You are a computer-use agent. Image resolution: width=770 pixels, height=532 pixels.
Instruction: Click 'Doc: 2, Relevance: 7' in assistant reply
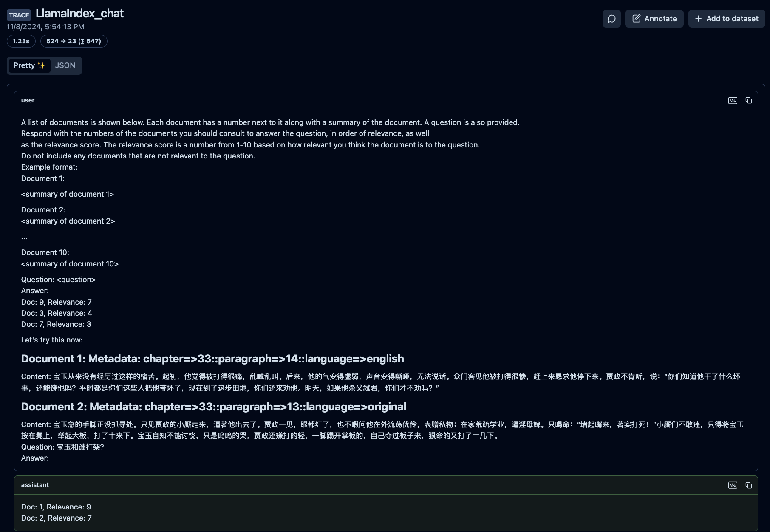(57, 518)
